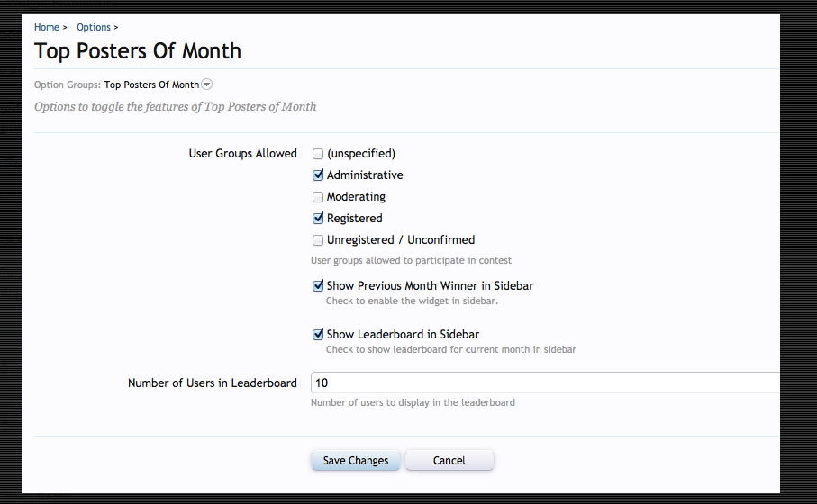Viewport: 817px width, 504px height.
Task: Toggle Show Leaderboard in Sidebar checkbox
Action: coord(318,335)
